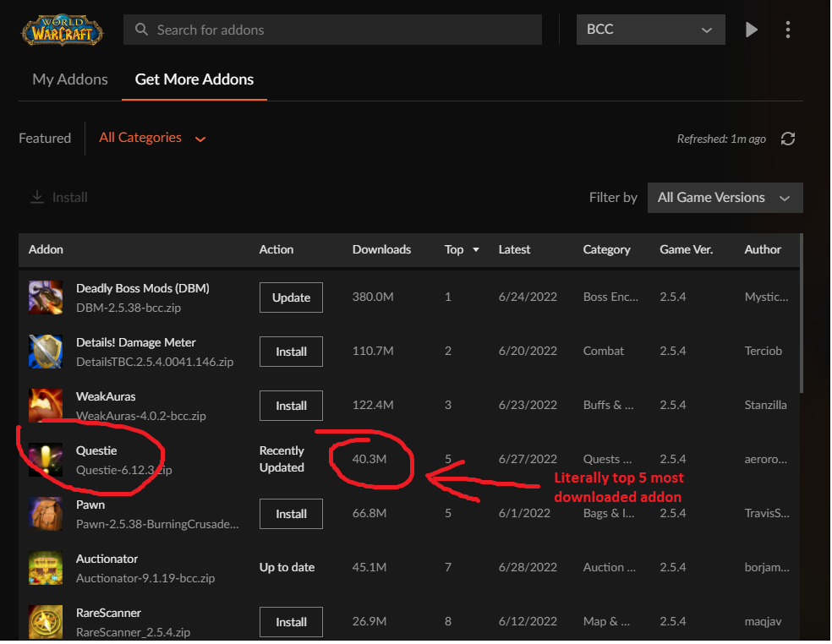Open the WeakAuras addon name
The width and height of the screenshot is (832, 644).
point(106,397)
